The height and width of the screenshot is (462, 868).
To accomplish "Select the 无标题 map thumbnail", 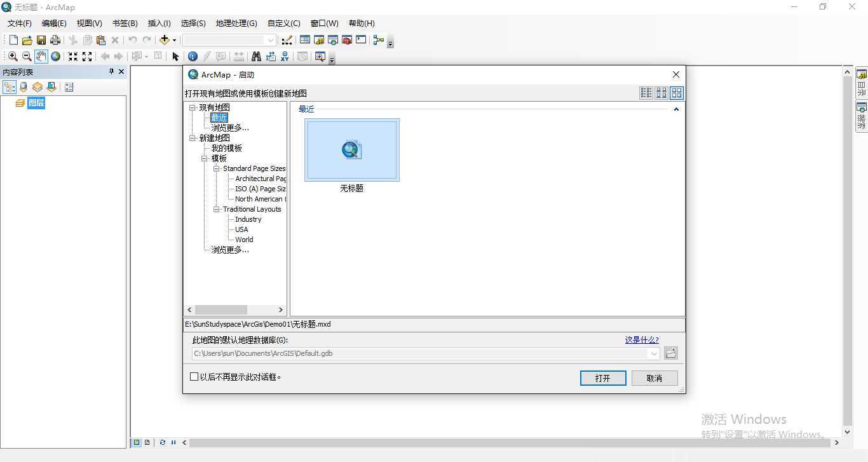I will (x=351, y=150).
